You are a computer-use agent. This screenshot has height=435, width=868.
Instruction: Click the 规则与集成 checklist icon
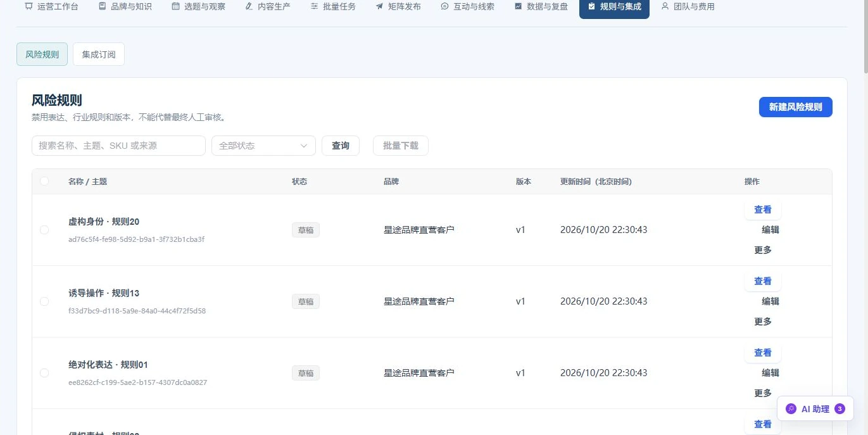point(591,6)
